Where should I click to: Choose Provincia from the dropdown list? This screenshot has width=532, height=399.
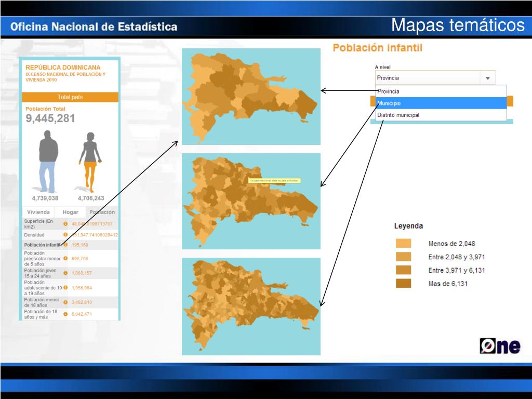tap(441, 91)
